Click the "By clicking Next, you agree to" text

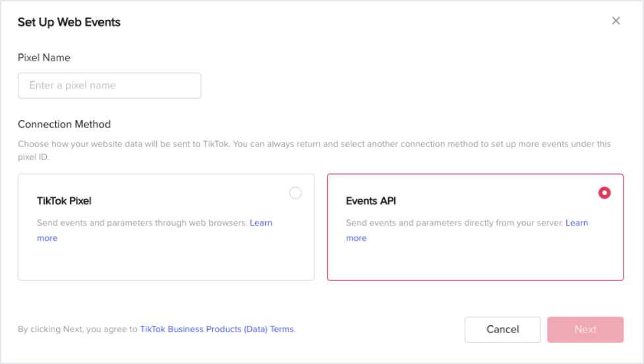78,329
